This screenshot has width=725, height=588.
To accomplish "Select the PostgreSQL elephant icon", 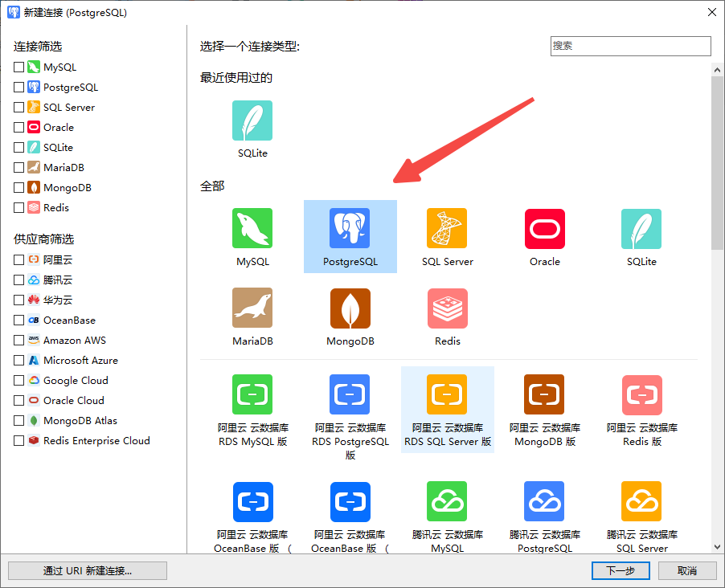I will (x=350, y=228).
